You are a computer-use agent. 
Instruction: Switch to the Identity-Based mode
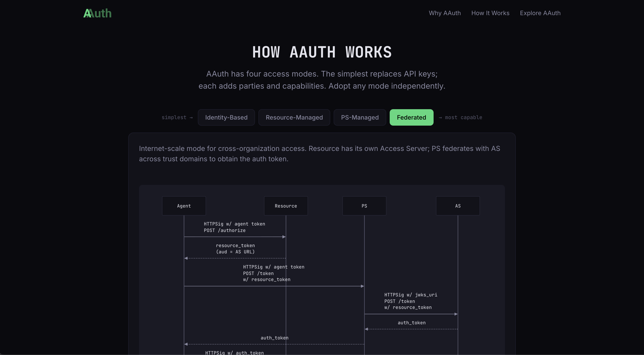[x=226, y=117]
